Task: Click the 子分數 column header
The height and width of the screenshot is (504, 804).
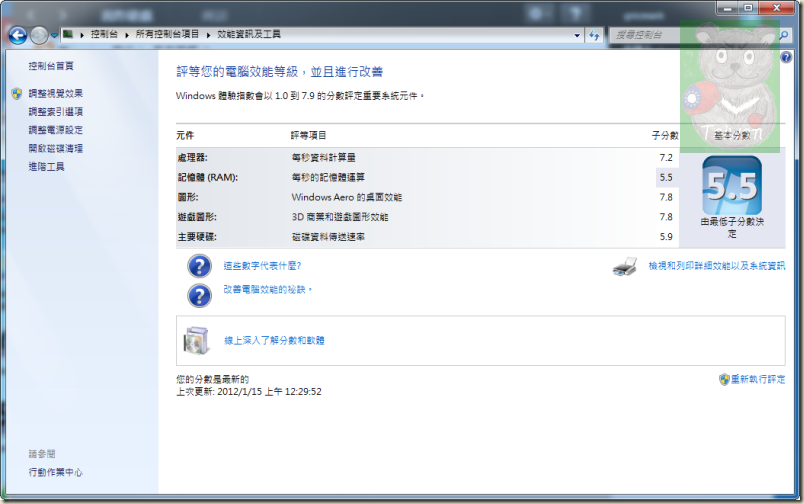Action: 665,135
